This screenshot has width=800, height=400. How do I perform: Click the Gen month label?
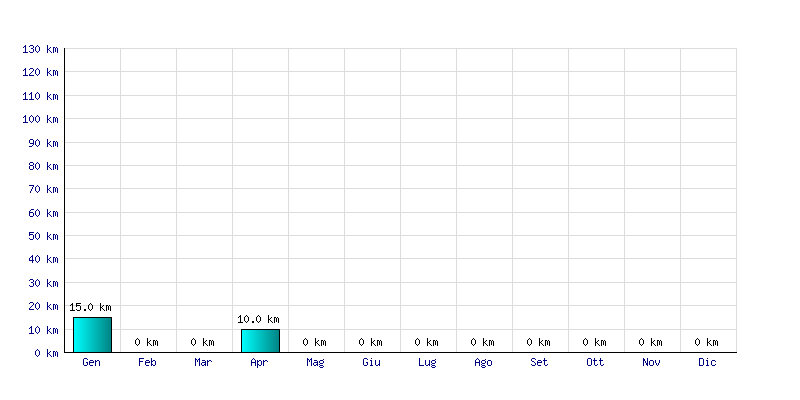[91, 362]
